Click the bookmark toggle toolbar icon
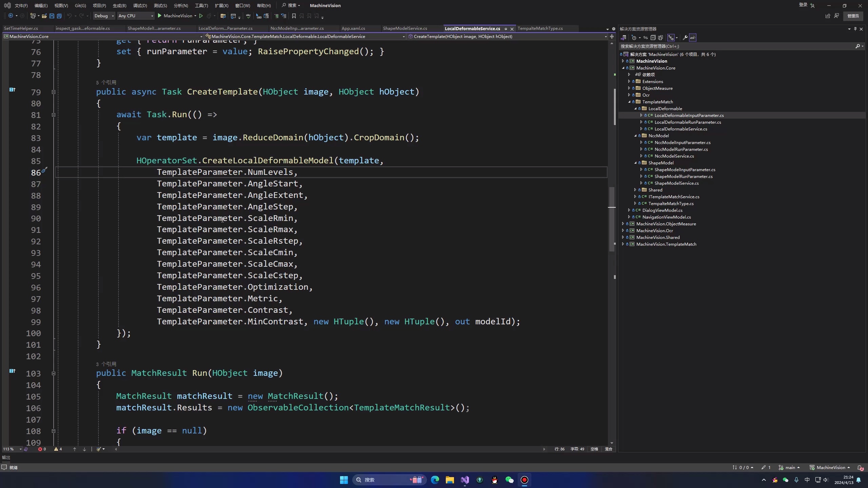The height and width of the screenshot is (488, 868). (294, 16)
